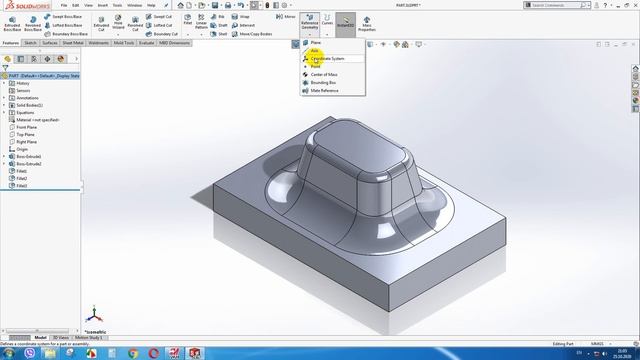The image size is (640, 360).
Task: Select Lofted Boss/Base
Action: click(x=63, y=25)
